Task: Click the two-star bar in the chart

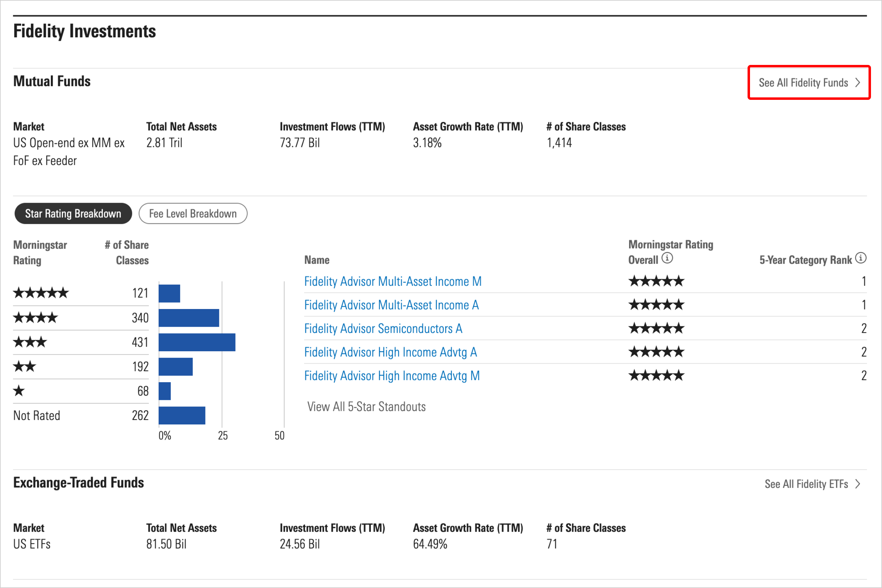Action: pos(175,366)
